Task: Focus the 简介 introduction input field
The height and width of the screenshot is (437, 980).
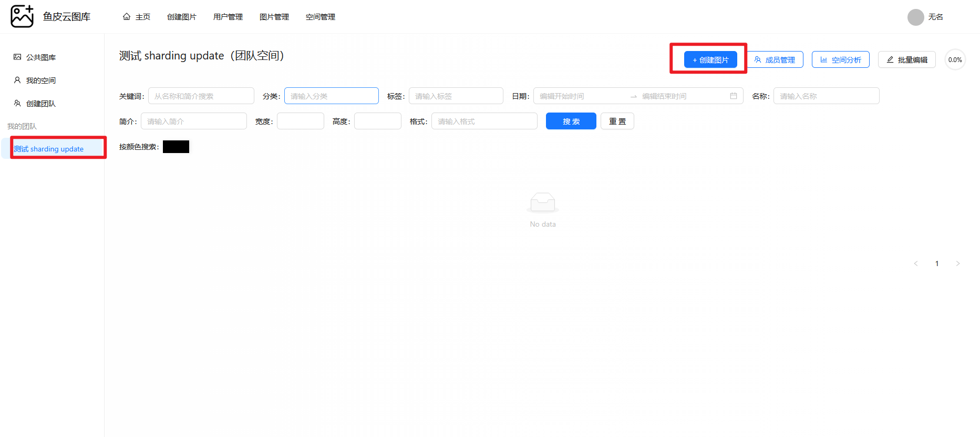Action: pyautogui.click(x=194, y=121)
